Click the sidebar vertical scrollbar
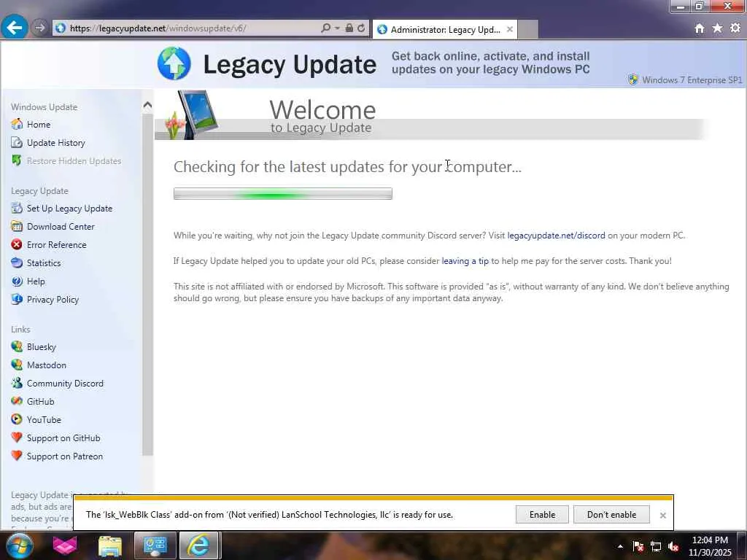 tap(147, 284)
